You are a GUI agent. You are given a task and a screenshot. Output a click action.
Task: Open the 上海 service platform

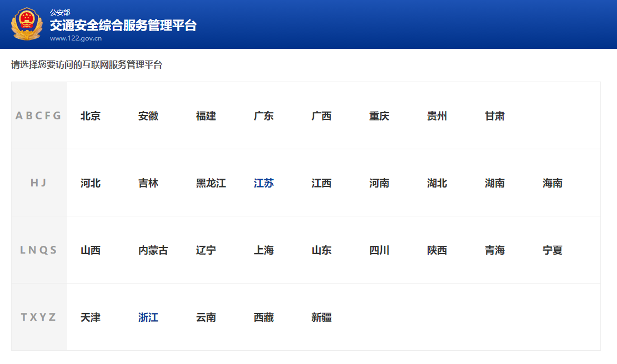[x=264, y=250]
